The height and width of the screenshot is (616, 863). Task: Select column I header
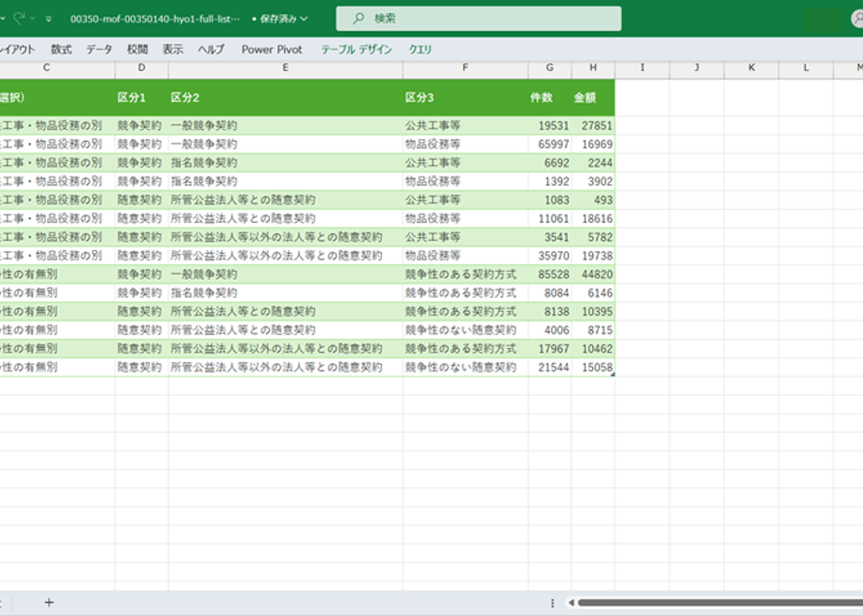pyautogui.click(x=642, y=67)
